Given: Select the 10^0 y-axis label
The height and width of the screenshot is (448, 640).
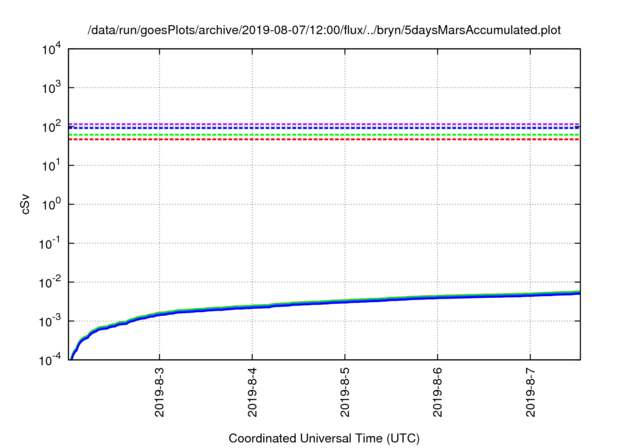Looking at the screenshot, I should pos(51,205).
